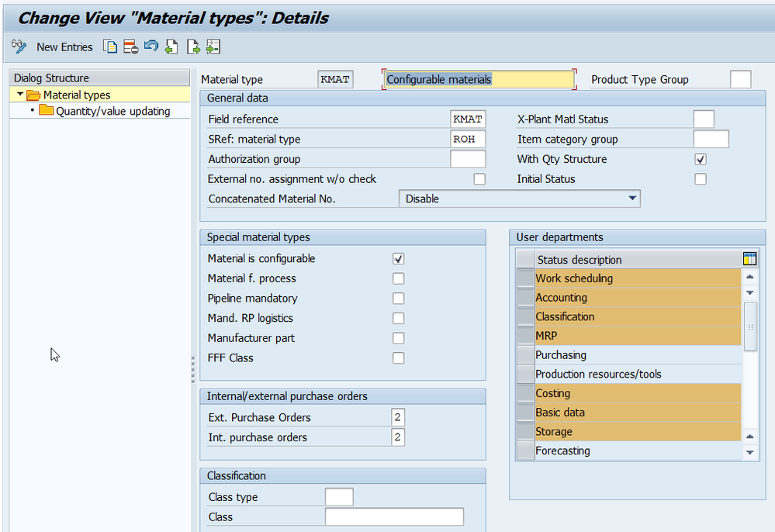775x532 pixels.
Task: Go to the next entry icon
Action: [x=193, y=47]
